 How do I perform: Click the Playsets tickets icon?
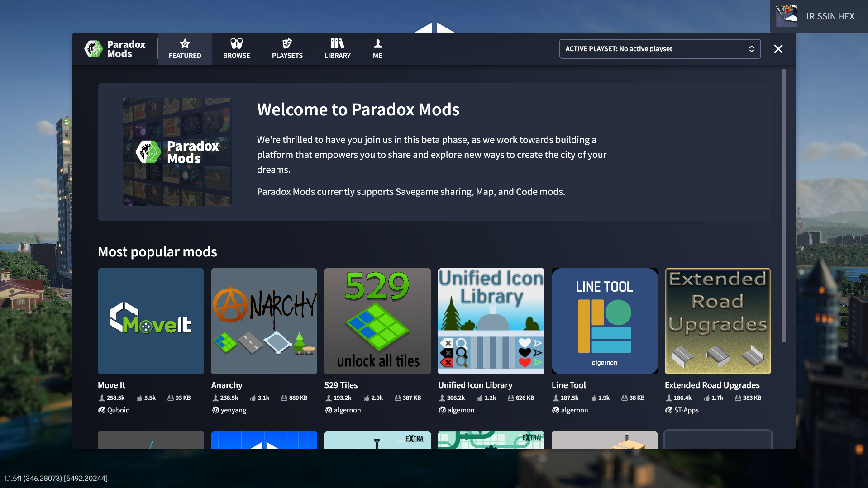pos(287,43)
